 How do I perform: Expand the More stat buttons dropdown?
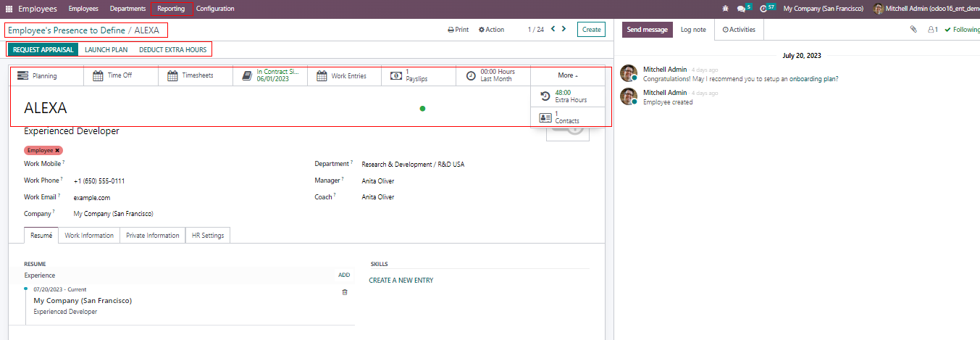[x=568, y=75]
